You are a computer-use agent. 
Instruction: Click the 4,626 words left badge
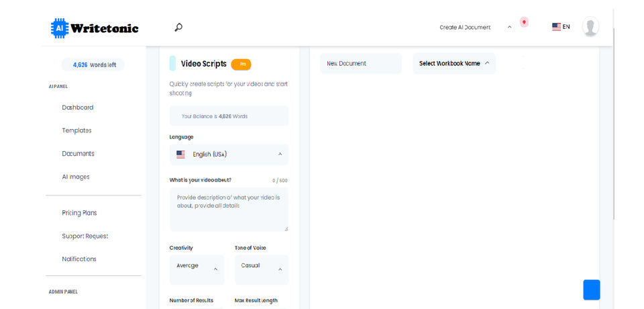93,64
